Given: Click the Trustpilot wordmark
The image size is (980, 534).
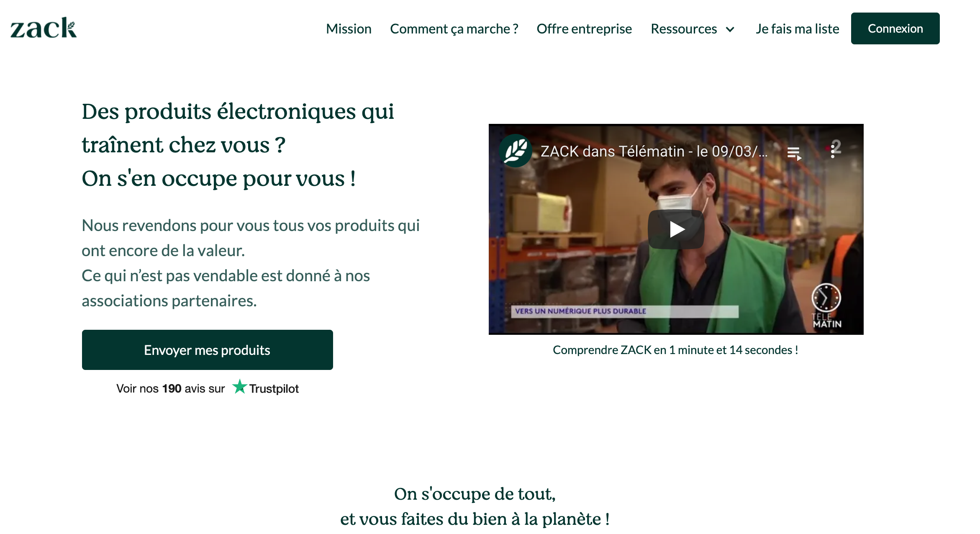Looking at the screenshot, I should (274, 389).
